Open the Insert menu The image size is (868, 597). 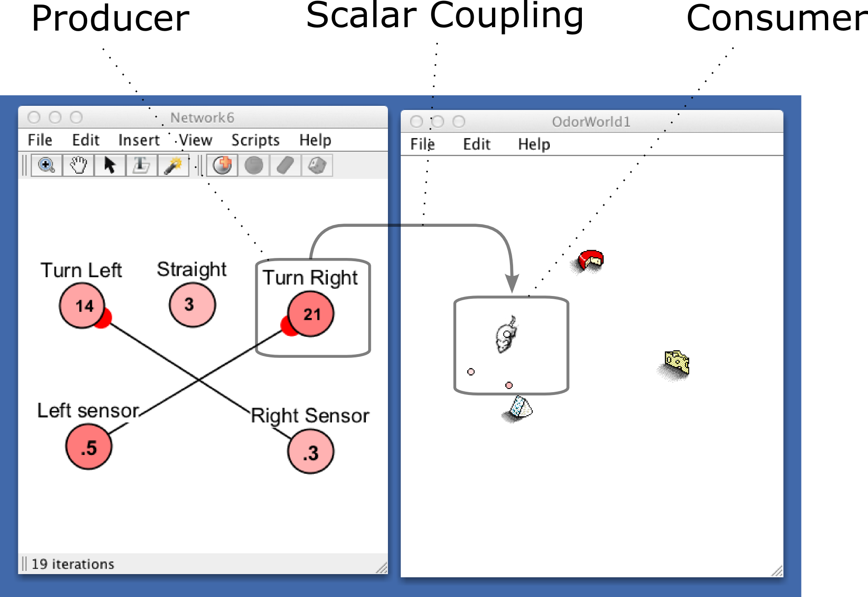[138, 140]
